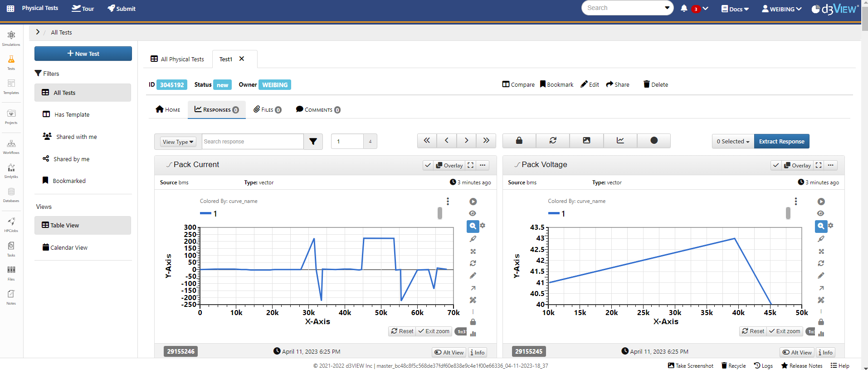Open Simulations in the left sidebar
This screenshot has width=868, height=370.
11,38
